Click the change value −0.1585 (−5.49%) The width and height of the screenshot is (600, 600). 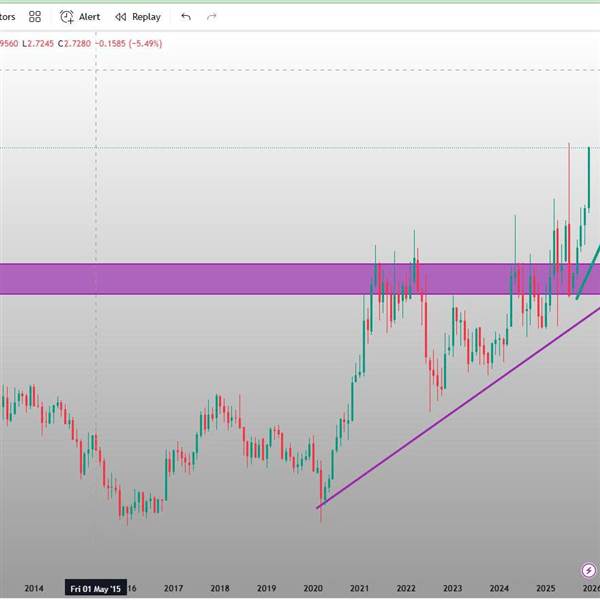tap(129, 44)
